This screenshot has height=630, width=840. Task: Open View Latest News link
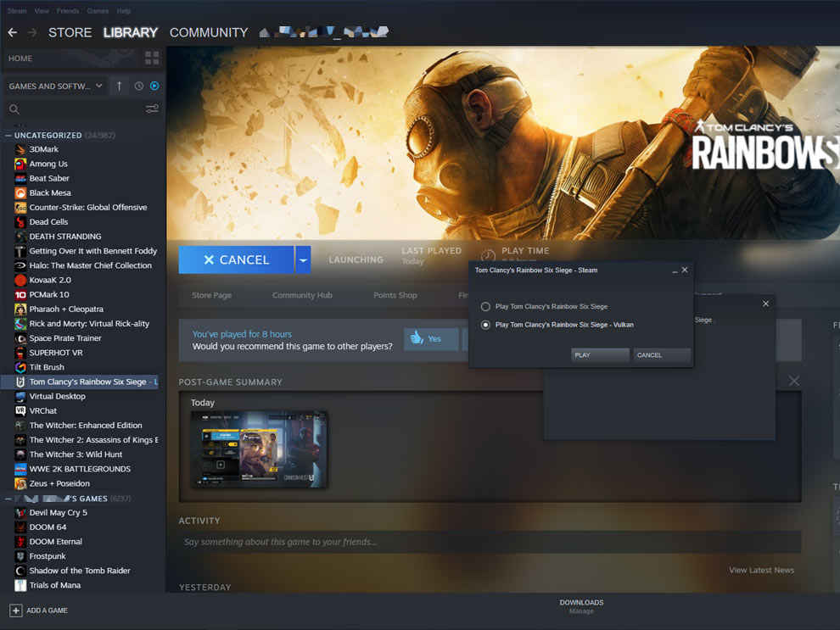(761, 570)
